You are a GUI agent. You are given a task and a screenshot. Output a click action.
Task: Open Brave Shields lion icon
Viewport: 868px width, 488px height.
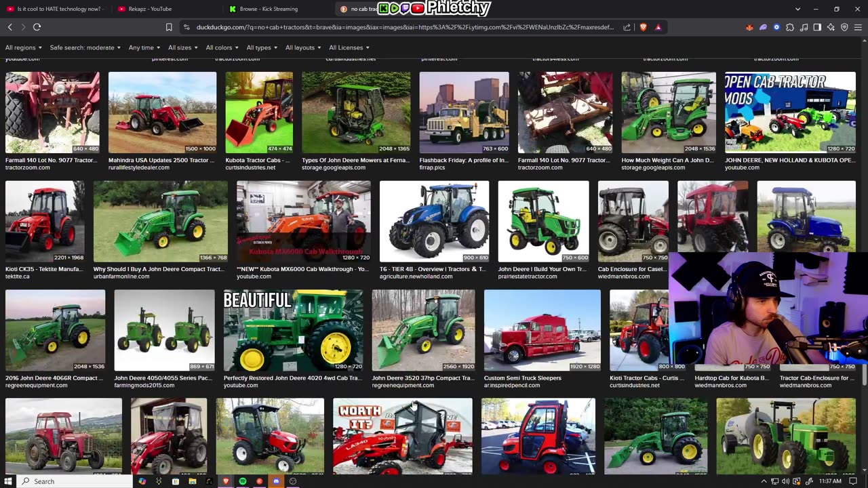(643, 27)
